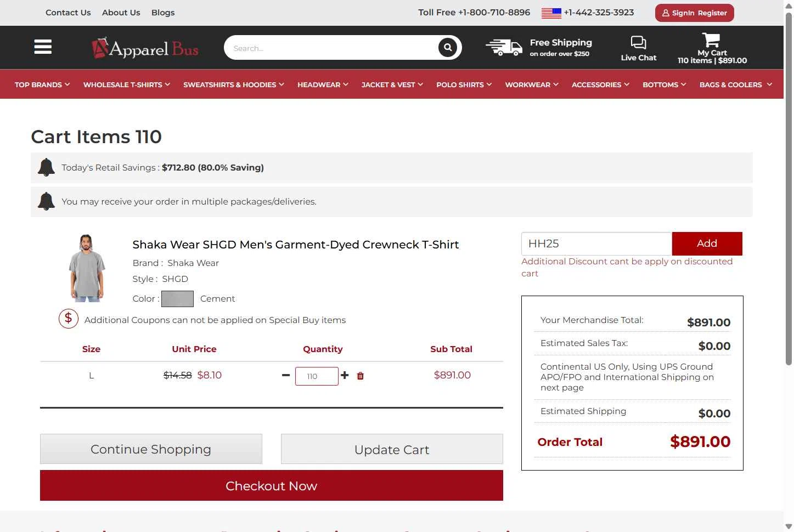Click the quantity field showing 110
The height and width of the screenshot is (532, 794).
(x=317, y=376)
